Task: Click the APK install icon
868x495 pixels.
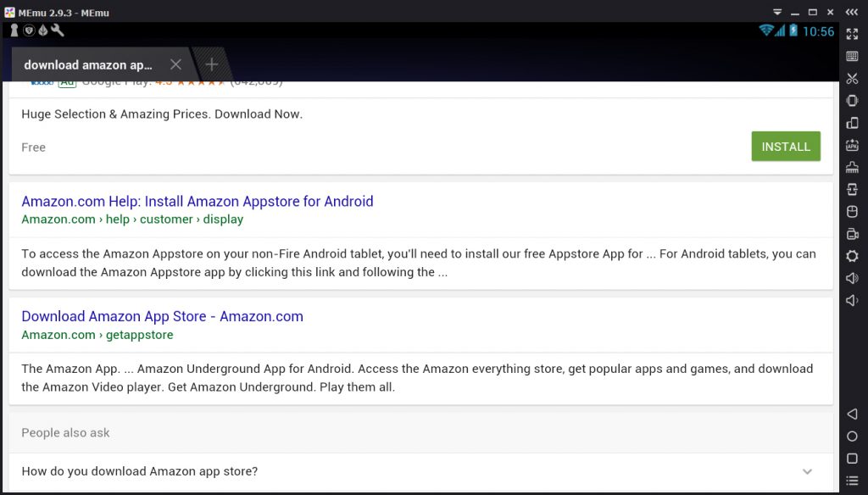Action: (852, 145)
